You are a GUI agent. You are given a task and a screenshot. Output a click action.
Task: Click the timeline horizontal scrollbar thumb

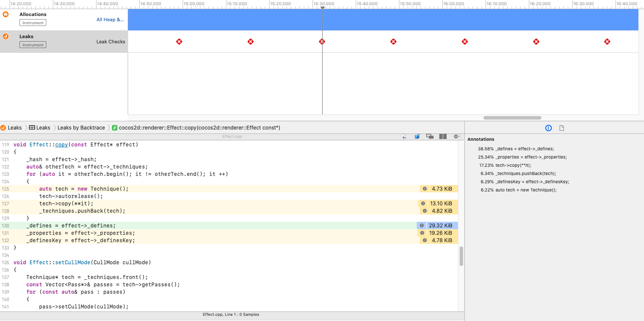512,118
